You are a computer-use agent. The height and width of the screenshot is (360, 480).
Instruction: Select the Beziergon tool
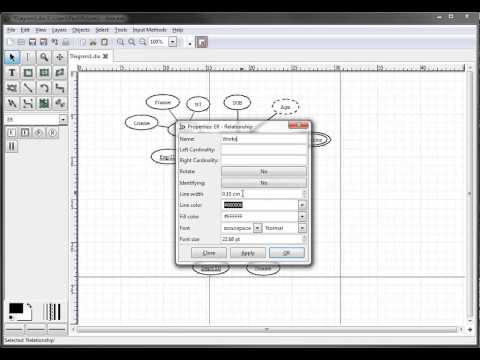(12, 88)
